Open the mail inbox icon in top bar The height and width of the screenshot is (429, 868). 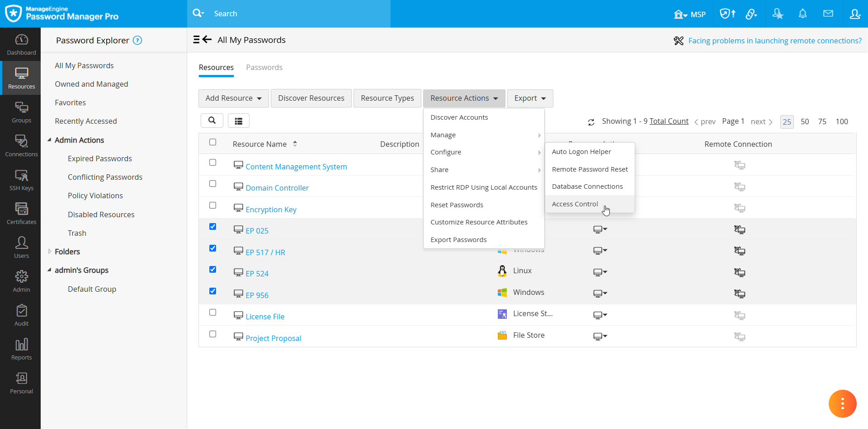[828, 14]
